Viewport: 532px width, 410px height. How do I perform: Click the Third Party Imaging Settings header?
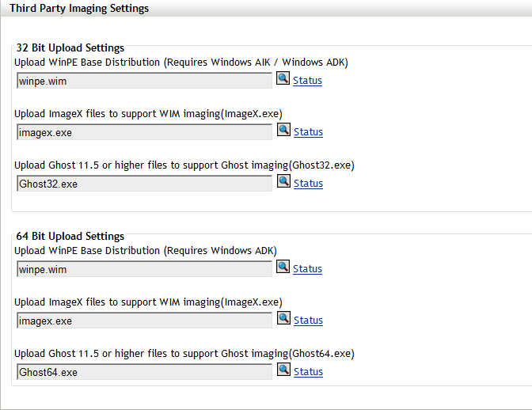[x=78, y=9]
